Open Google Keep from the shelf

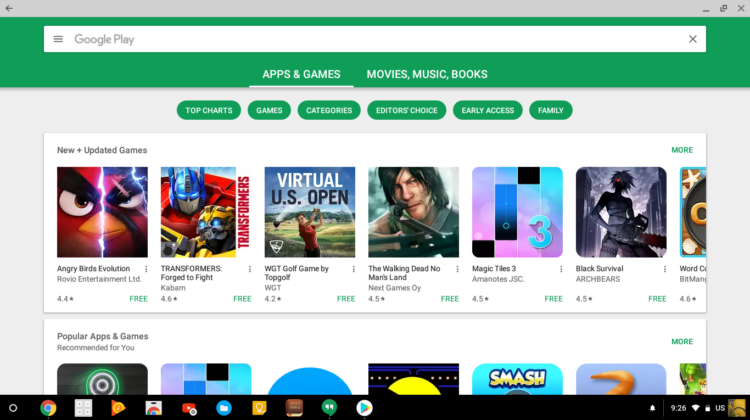coord(259,408)
